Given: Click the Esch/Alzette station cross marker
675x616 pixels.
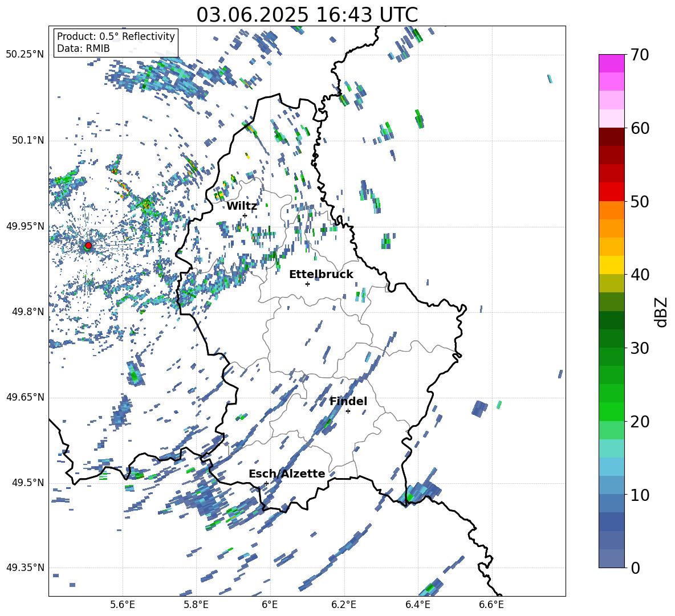Looking at the screenshot, I should 266,483.
